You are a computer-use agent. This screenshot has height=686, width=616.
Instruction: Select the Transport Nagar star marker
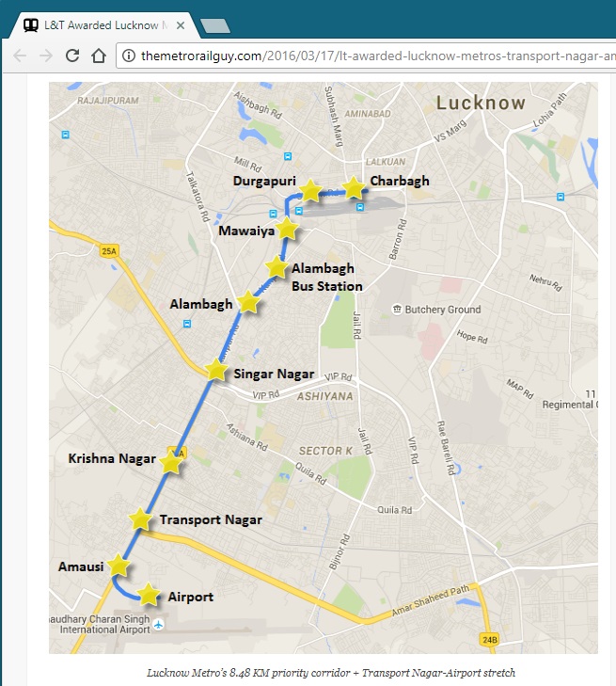coord(140,519)
